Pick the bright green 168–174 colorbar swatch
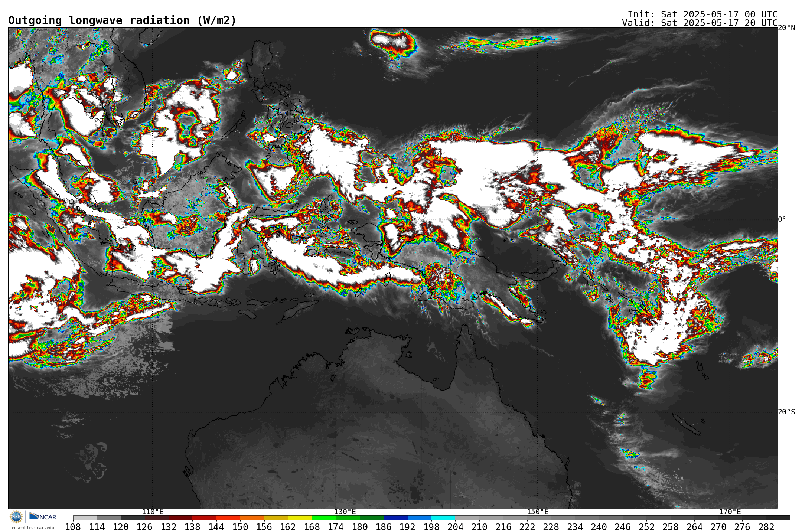 coord(324,518)
